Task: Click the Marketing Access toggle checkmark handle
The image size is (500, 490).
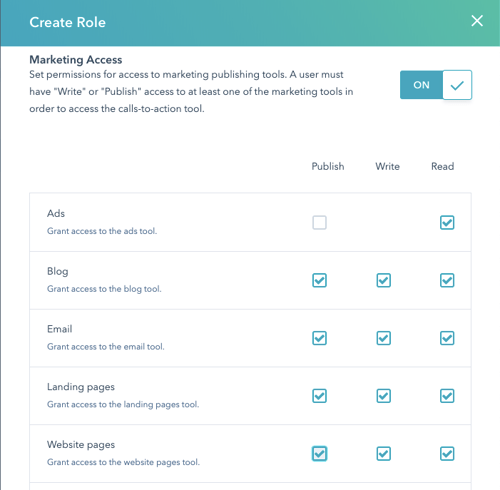Action: (x=457, y=85)
